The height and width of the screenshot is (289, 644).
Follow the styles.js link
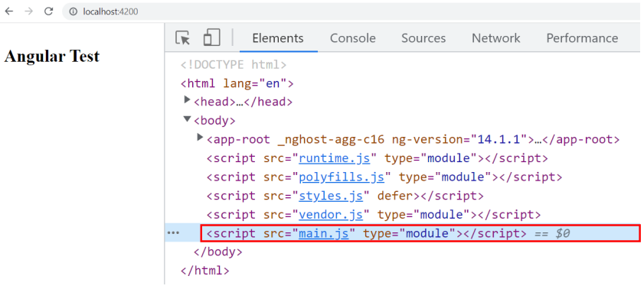pyautogui.click(x=331, y=196)
